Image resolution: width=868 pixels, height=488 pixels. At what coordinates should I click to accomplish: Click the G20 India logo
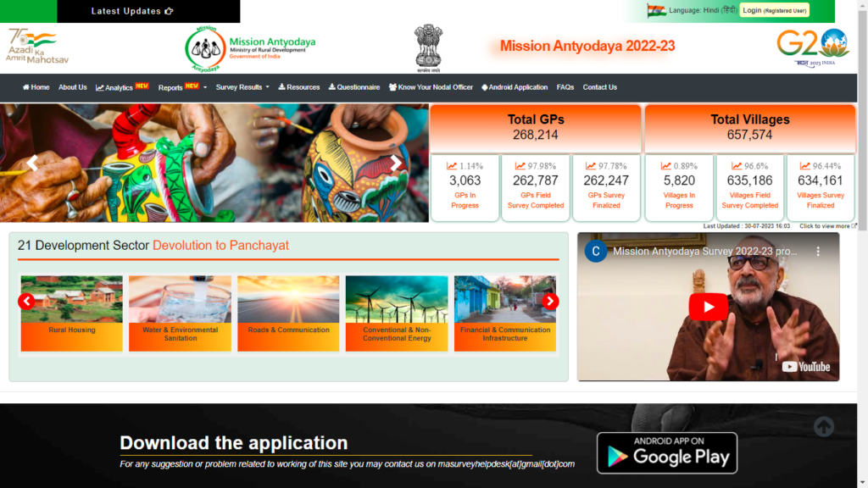(813, 47)
